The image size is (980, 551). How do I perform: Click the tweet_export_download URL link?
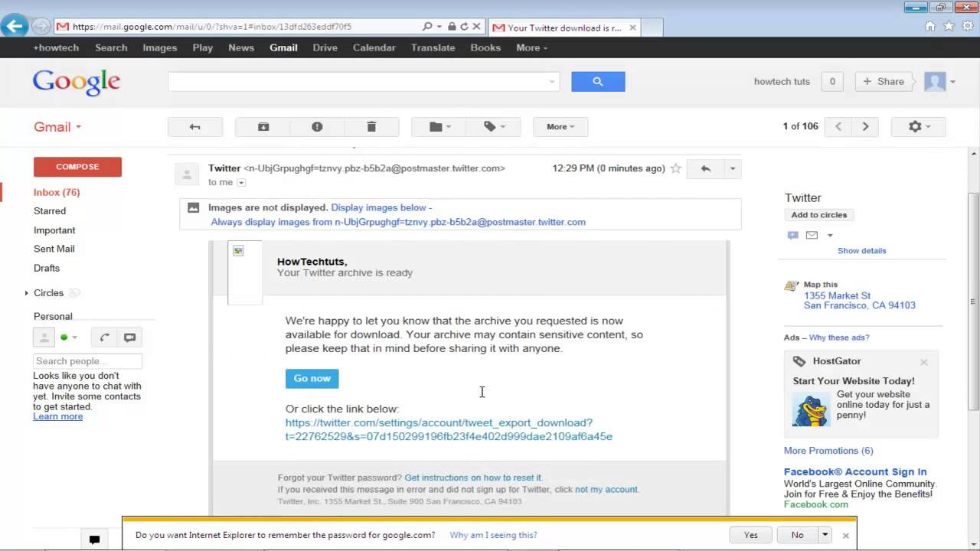tap(449, 429)
